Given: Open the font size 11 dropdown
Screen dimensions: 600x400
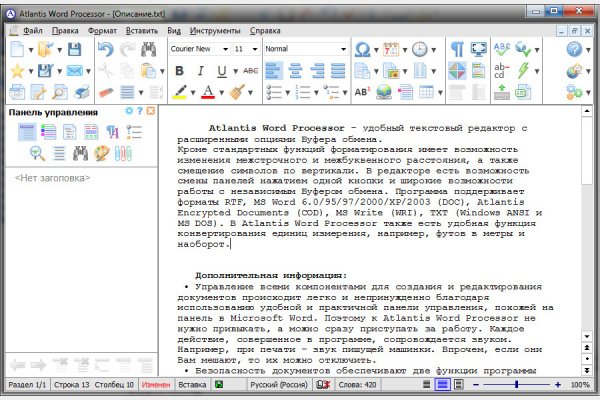Looking at the screenshot, I should click(x=255, y=49).
